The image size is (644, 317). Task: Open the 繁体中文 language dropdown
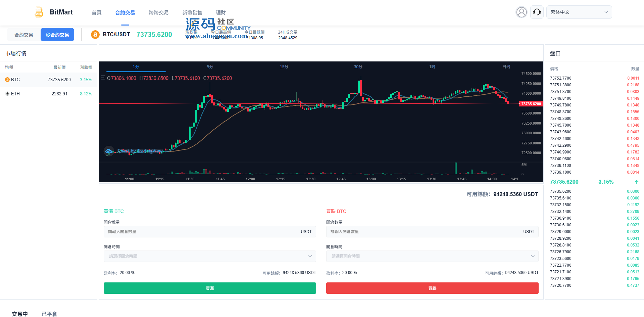tap(579, 12)
